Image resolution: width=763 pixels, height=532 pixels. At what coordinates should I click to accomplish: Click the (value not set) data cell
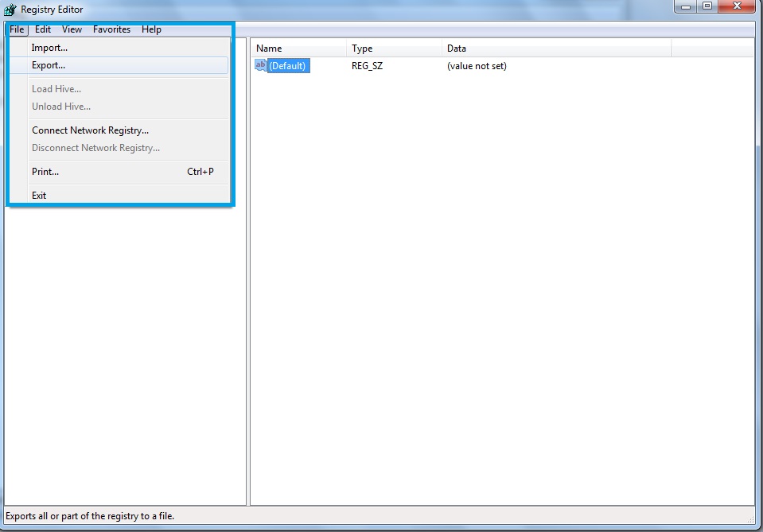[477, 66]
